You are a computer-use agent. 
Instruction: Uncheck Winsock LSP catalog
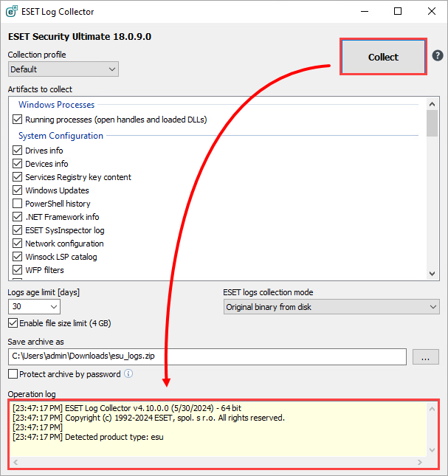(x=17, y=257)
